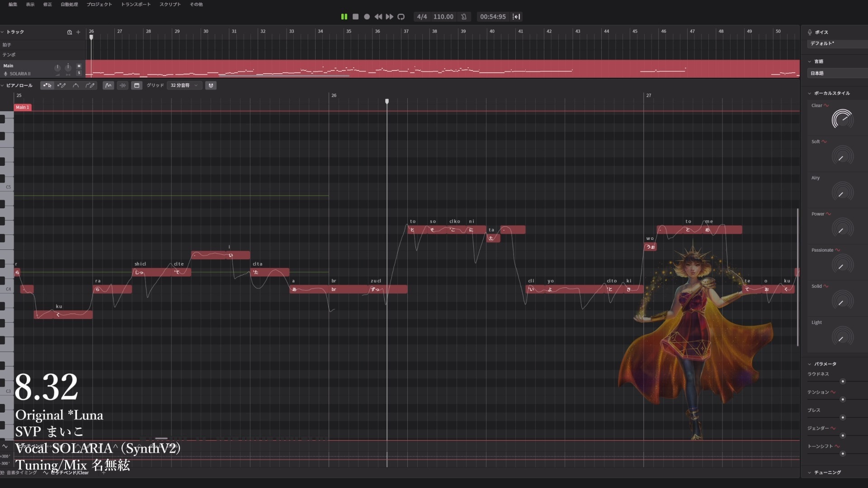Fast forward using the double-right arrow button
The height and width of the screenshot is (488, 868).
[389, 17]
